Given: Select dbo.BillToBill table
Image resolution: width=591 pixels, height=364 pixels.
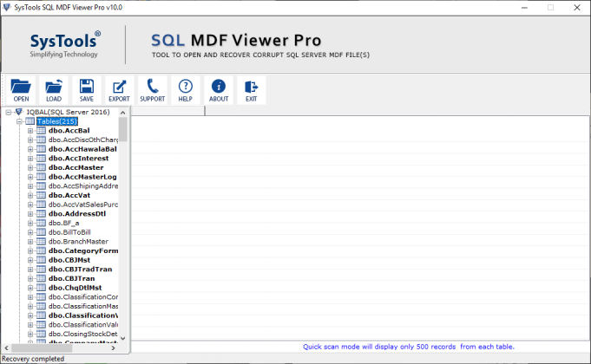Looking at the screenshot, I should click(x=69, y=232).
